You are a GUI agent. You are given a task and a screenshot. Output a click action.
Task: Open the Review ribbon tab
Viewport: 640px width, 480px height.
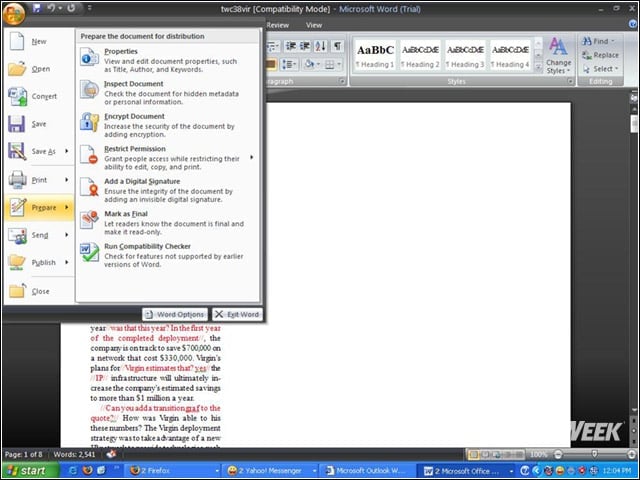point(278,25)
